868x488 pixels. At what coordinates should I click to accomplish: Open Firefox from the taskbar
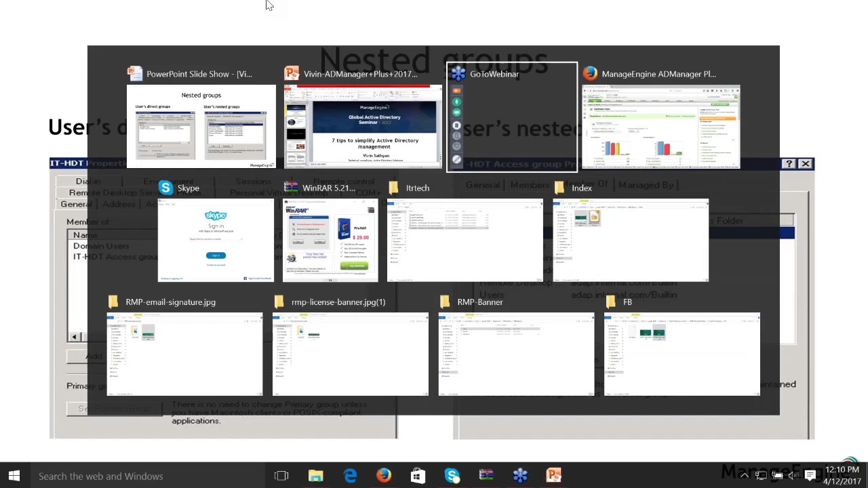384,476
